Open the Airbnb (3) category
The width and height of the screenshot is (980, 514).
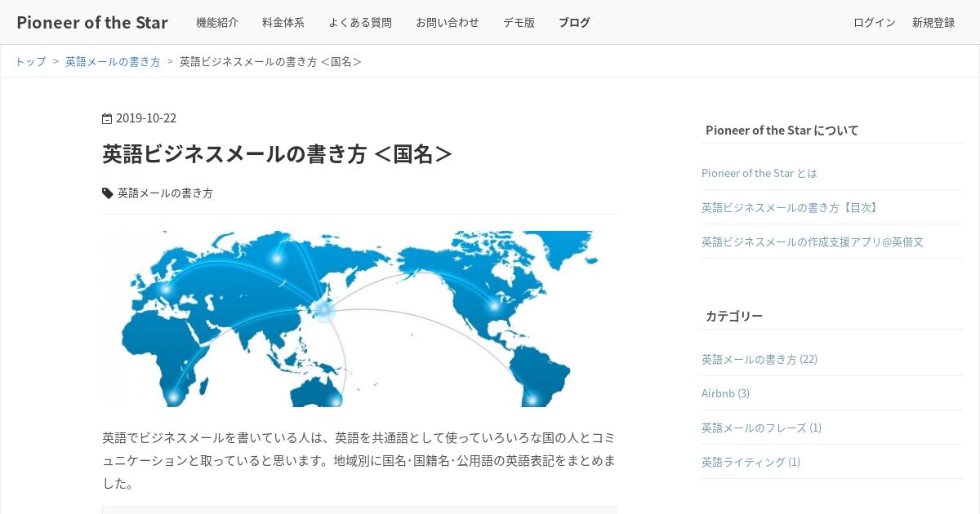coord(725,393)
